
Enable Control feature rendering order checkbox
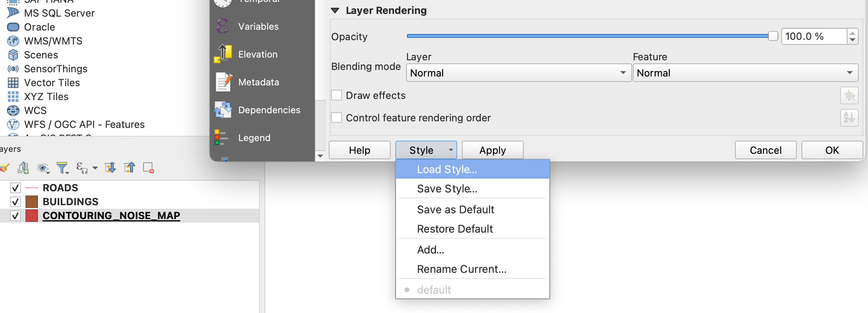click(x=337, y=117)
